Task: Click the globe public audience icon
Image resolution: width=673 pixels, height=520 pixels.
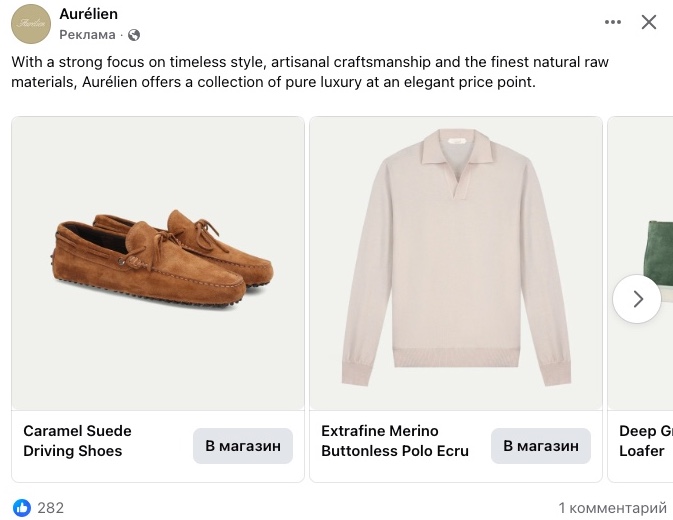Action: click(135, 35)
